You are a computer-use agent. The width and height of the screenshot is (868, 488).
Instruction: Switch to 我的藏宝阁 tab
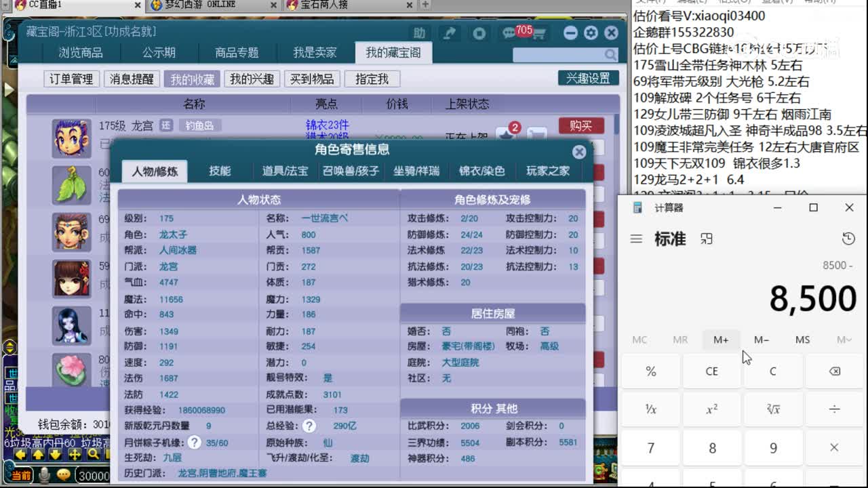[x=393, y=52]
